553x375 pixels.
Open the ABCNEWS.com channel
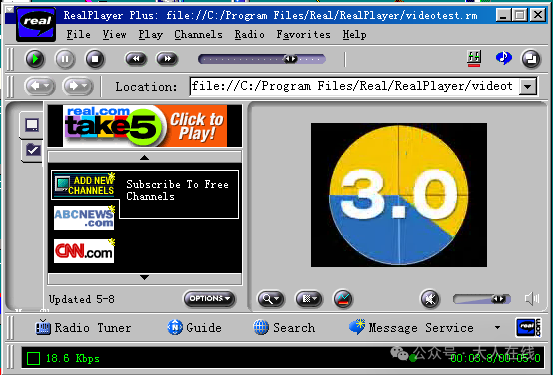pos(84,218)
